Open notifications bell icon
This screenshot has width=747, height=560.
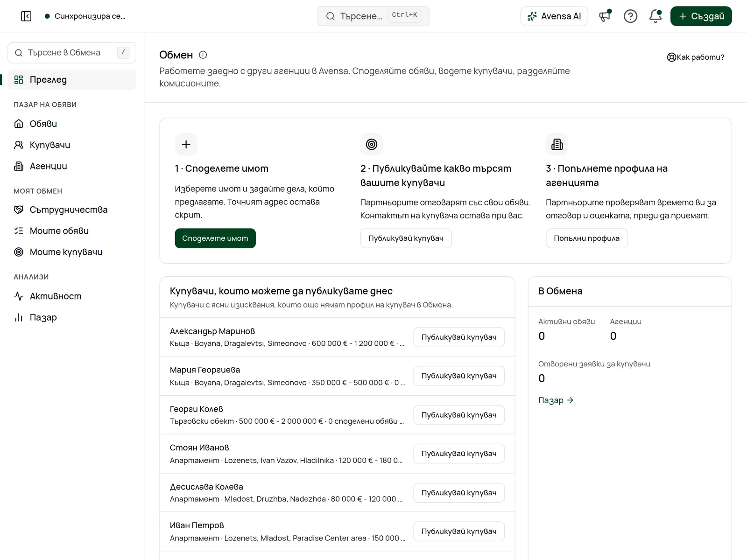655,16
